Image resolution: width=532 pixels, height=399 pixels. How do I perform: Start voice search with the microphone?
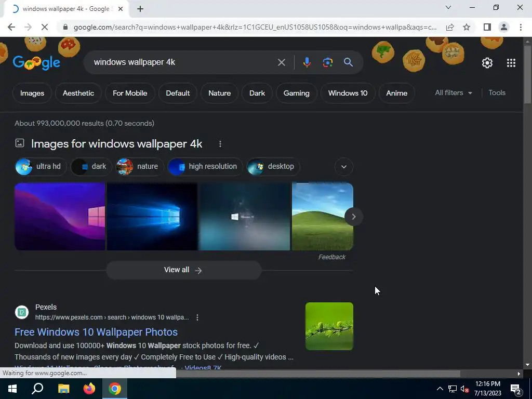click(307, 62)
